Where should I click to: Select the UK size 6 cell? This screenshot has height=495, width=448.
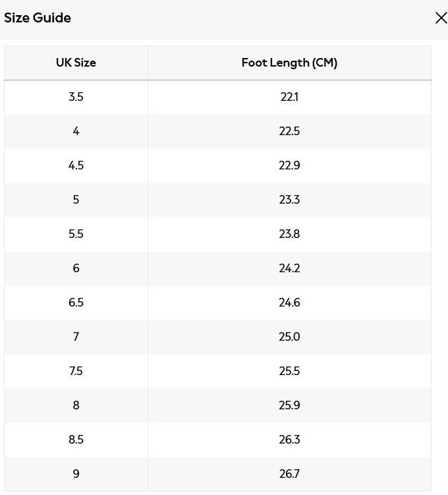point(76,268)
